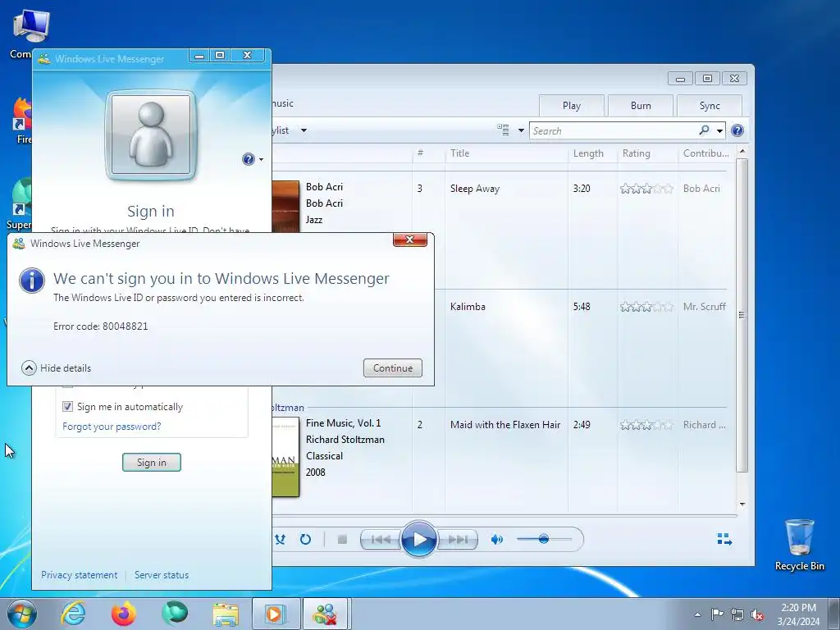
Task: Click the Stop playback button
Action: tap(342, 540)
